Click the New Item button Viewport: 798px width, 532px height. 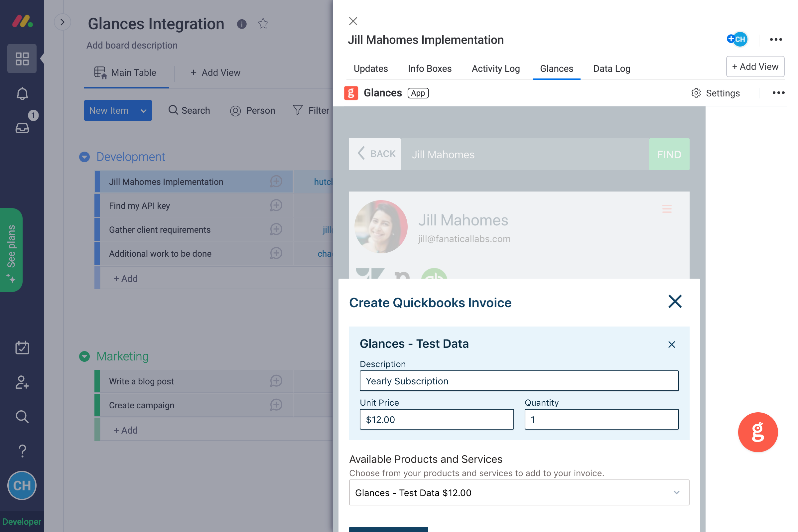pyautogui.click(x=109, y=111)
